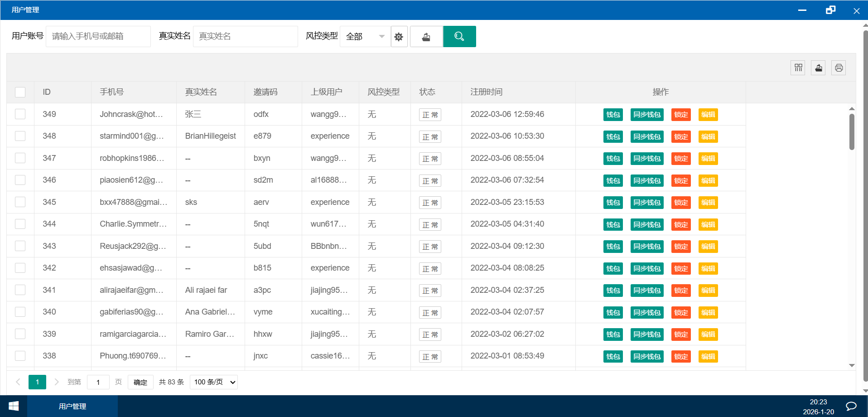Select page 1 in the pagination bar
Image resolution: width=868 pixels, height=417 pixels.
pyautogui.click(x=37, y=382)
